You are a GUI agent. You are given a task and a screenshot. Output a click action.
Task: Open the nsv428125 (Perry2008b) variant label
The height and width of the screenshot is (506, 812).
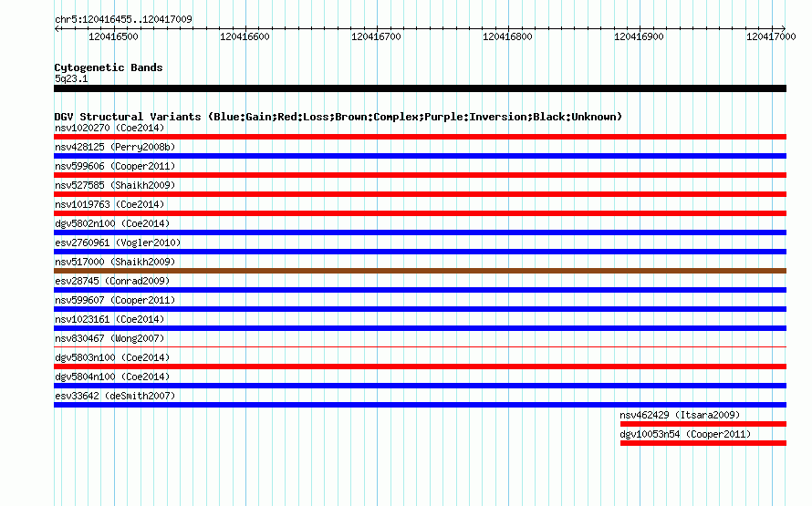tap(115, 147)
